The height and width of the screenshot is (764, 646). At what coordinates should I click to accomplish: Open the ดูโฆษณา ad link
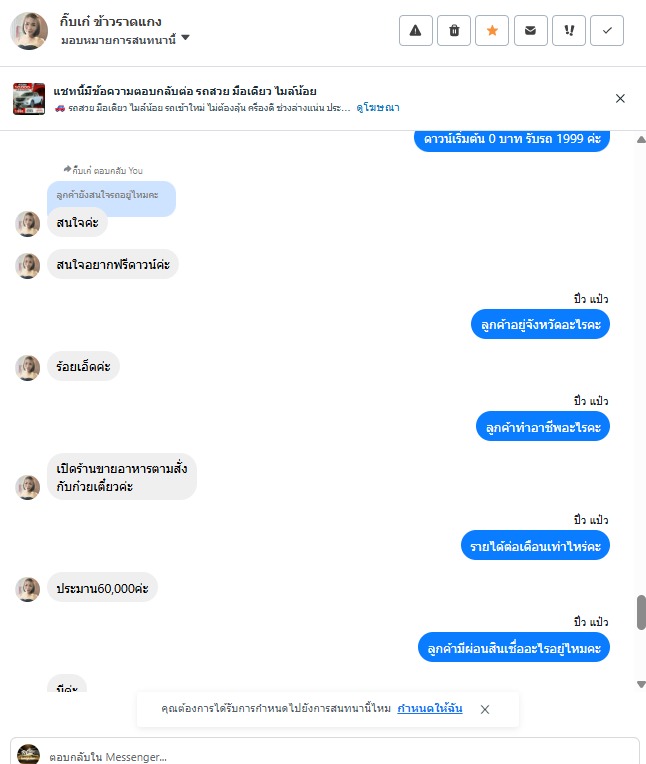click(x=378, y=108)
